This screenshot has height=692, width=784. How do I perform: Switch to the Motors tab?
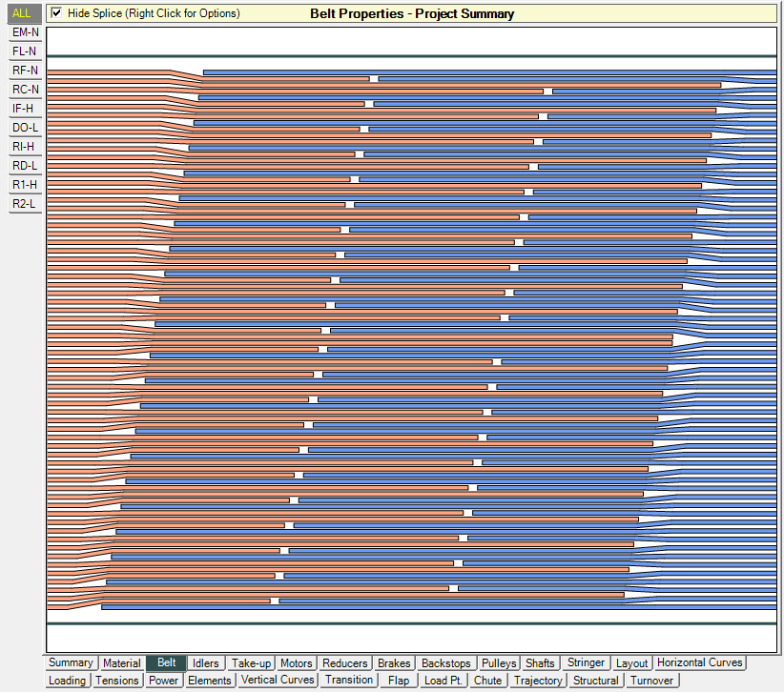pyautogui.click(x=297, y=663)
